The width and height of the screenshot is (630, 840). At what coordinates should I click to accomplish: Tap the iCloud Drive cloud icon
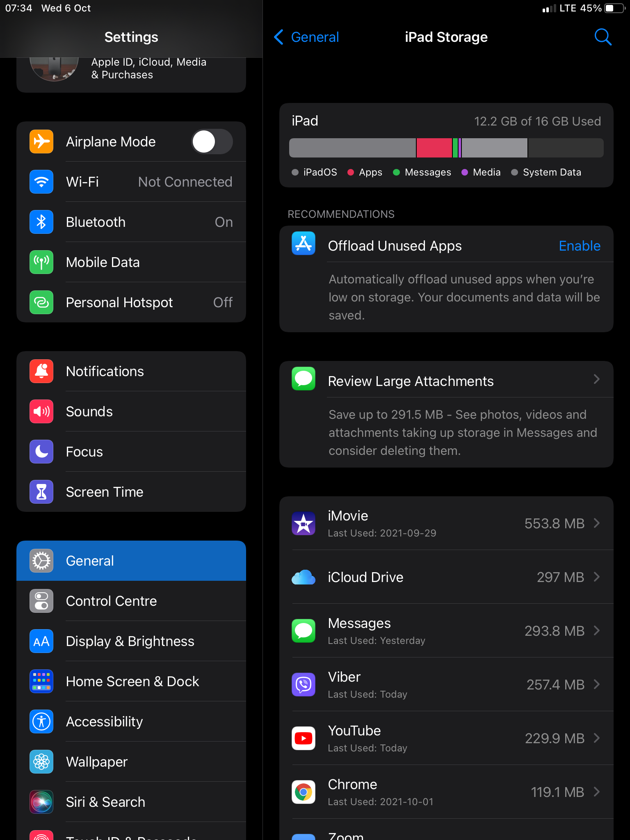[x=304, y=577]
